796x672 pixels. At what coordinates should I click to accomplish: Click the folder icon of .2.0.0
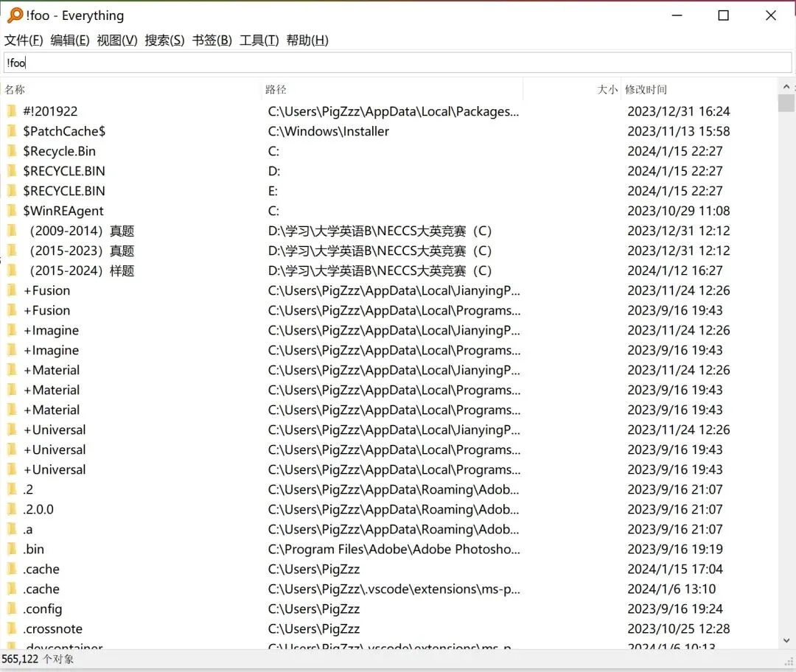(12, 509)
